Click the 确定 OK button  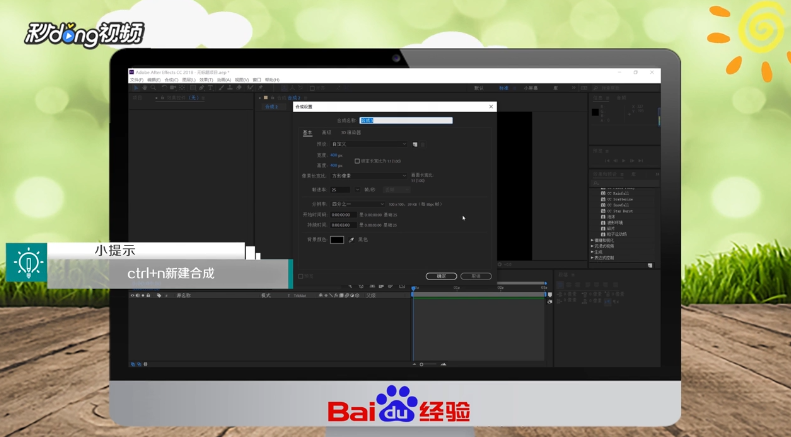pos(441,276)
